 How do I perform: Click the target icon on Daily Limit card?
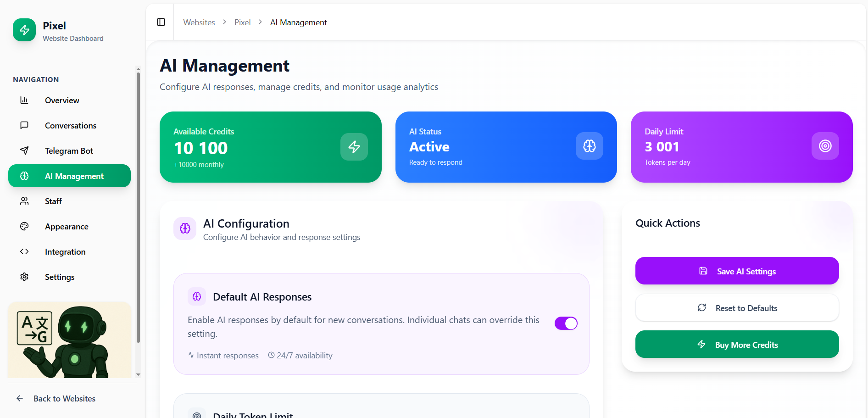tap(825, 146)
